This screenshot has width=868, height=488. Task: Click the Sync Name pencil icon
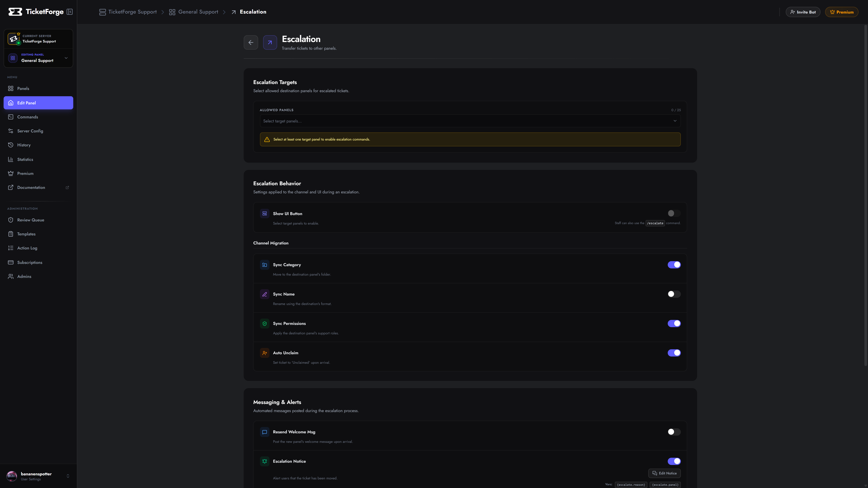[264, 294]
